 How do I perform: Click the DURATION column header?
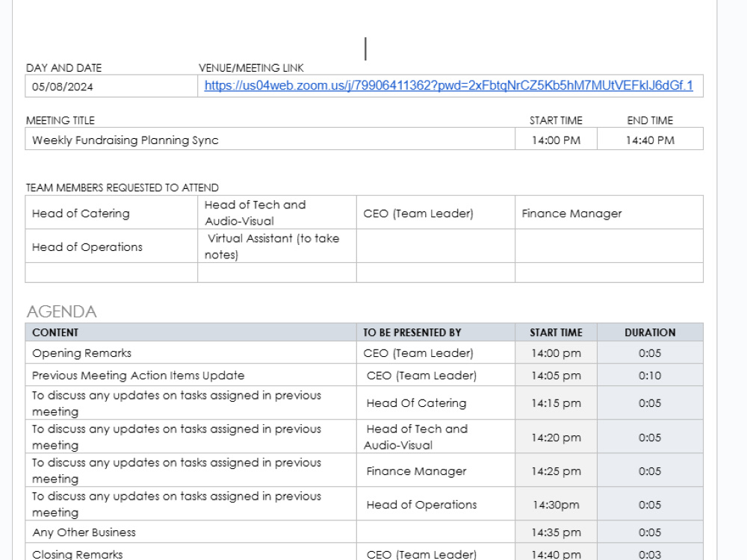[x=650, y=332]
